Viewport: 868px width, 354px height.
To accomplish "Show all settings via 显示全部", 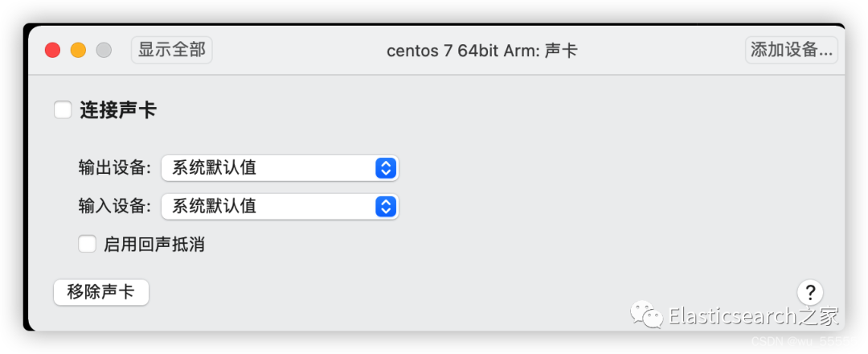I will [171, 50].
